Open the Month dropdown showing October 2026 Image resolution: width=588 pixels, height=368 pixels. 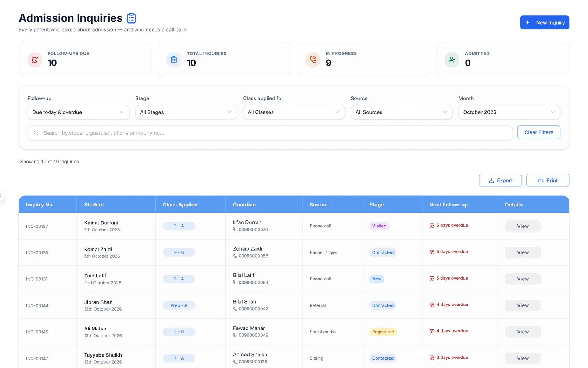click(x=509, y=112)
